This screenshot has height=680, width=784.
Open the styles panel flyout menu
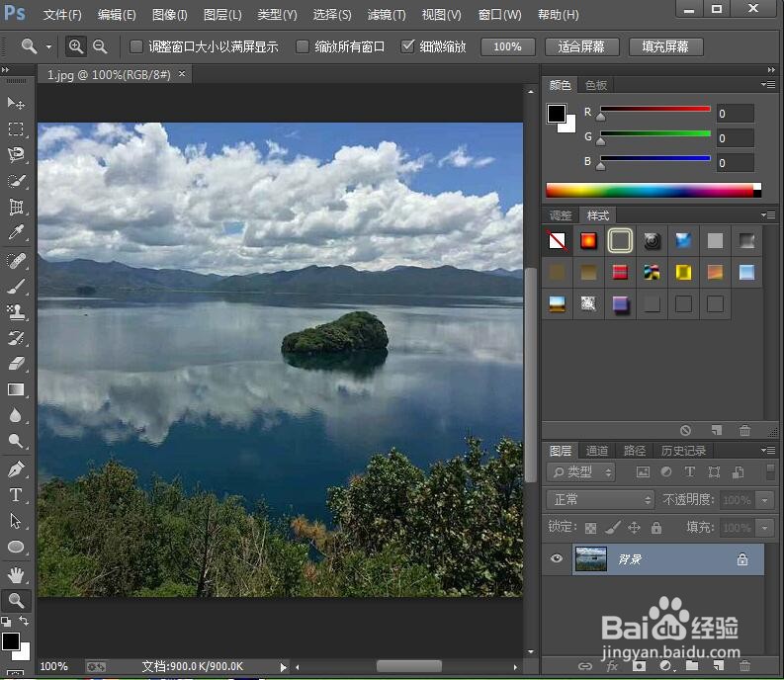coord(768,215)
